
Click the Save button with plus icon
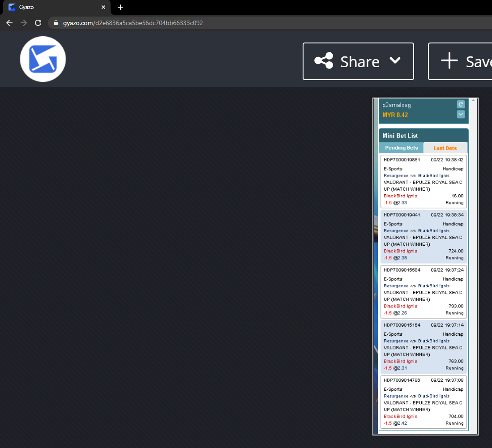460,61
